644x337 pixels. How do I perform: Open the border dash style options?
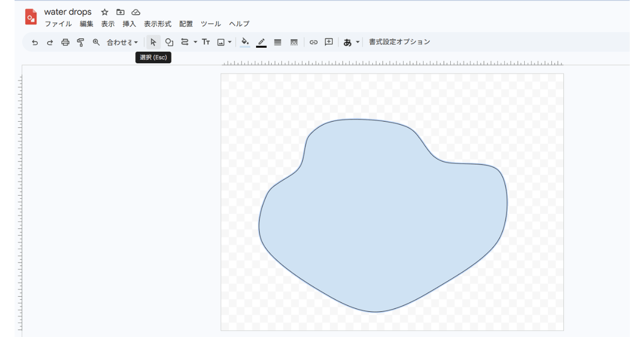pyautogui.click(x=294, y=42)
